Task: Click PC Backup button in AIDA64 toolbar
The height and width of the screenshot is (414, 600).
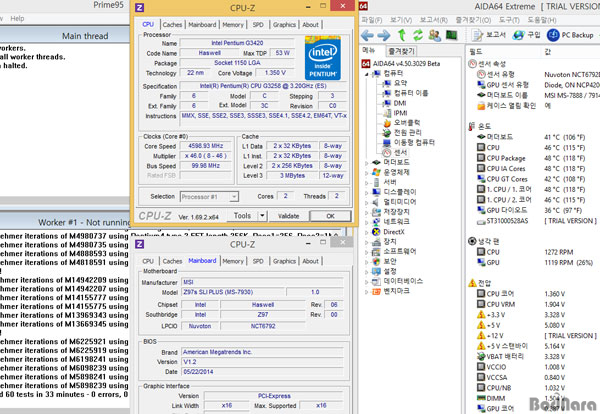Action: point(570,35)
